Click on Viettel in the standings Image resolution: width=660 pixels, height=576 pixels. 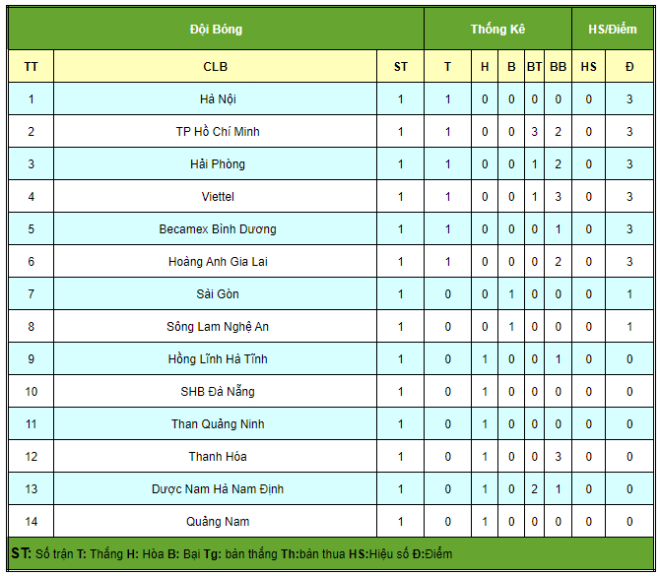pyautogui.click(x=217, y=196)
